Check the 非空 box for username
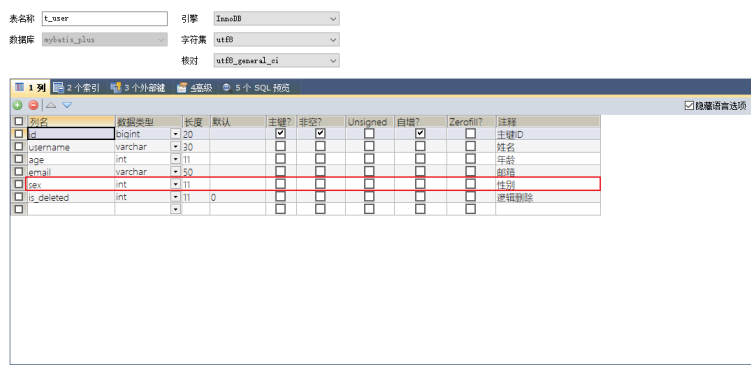751x366 pixels. click(320, 146)
